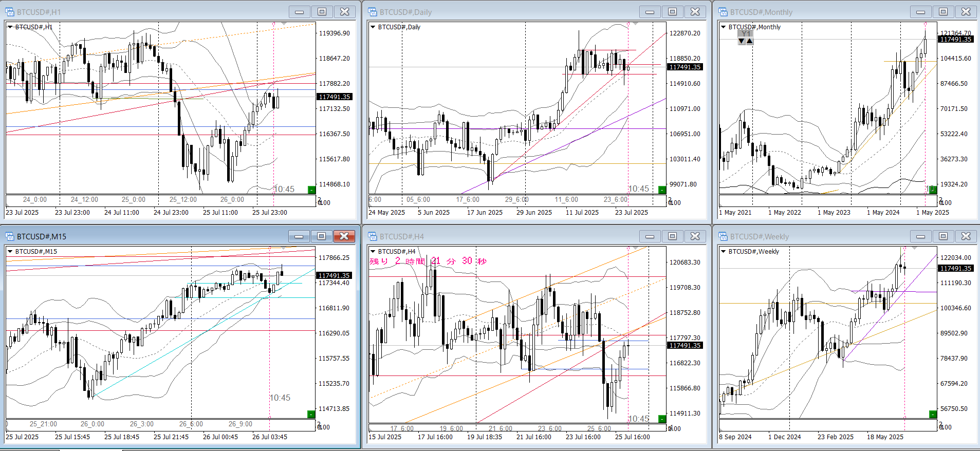Click the 26_0:00 label in H1 indicator subwindow

(232, 199)
